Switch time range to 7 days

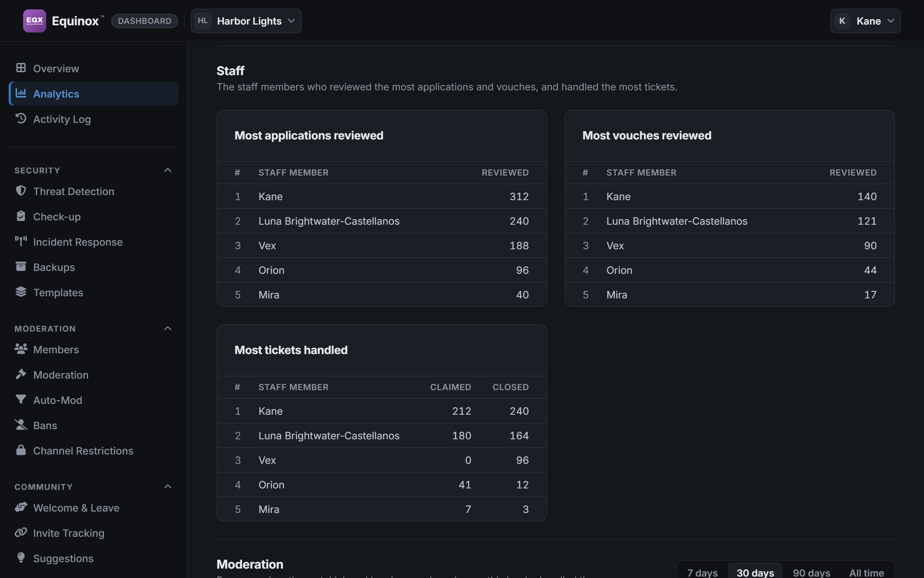(702, 573)
